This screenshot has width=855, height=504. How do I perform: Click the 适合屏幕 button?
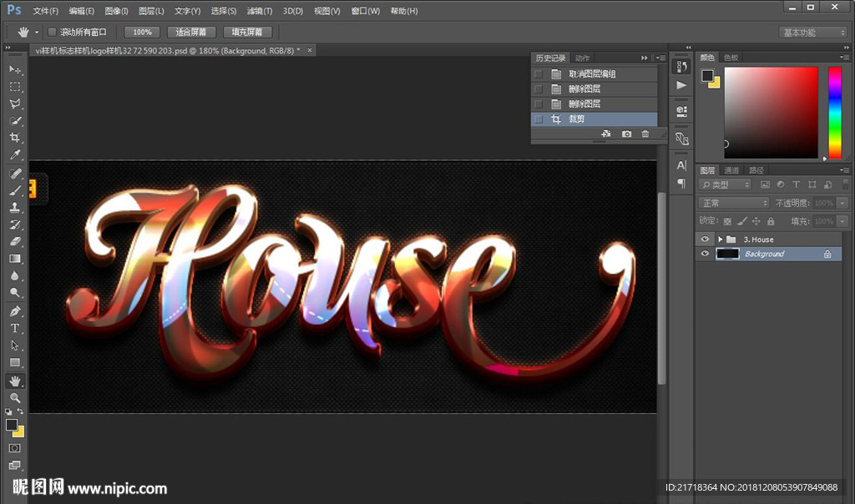click(191, 33)
